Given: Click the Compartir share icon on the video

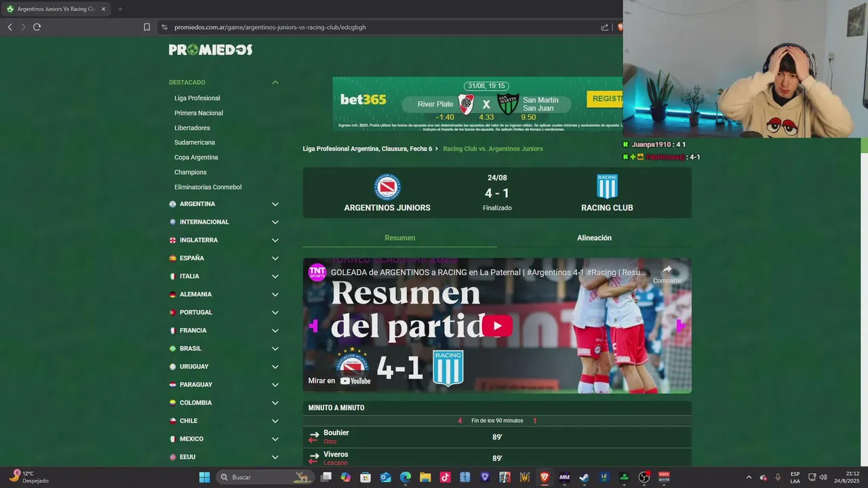Looking at the screenshot, I should (667, 273).
